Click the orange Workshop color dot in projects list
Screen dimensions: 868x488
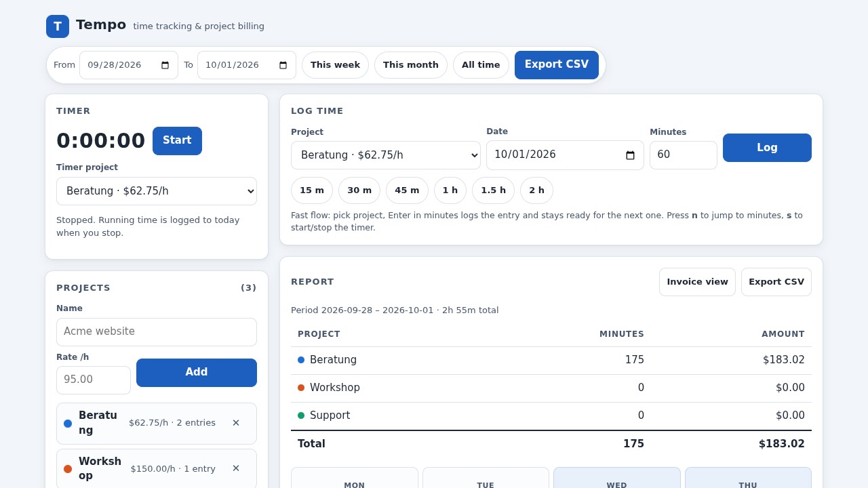point(68,469)
